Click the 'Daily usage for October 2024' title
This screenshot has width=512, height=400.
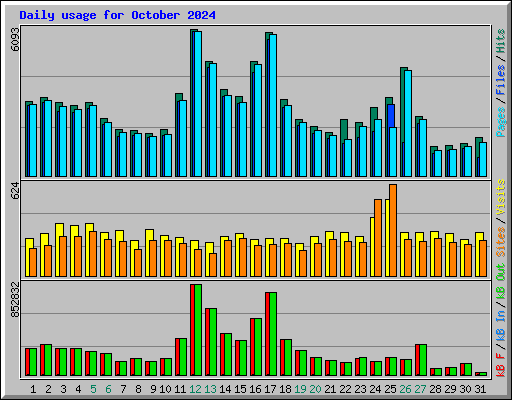[117, 15]
